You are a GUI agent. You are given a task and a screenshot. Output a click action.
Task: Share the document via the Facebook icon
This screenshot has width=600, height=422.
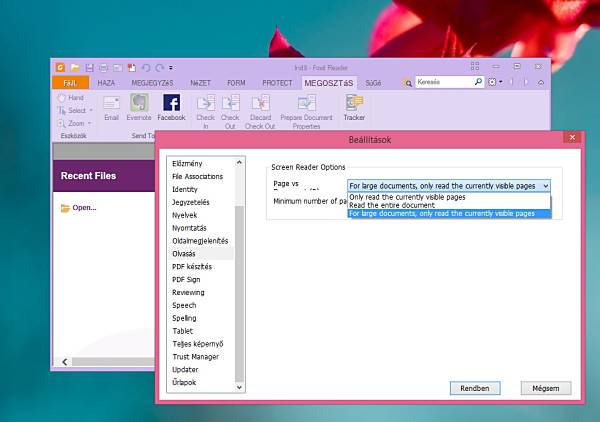(x=171, y=103)
